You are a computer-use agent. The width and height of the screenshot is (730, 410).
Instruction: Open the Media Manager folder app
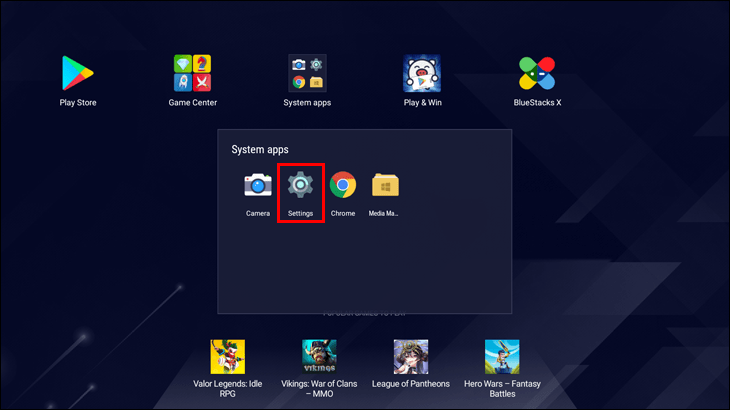click(385, 185)
